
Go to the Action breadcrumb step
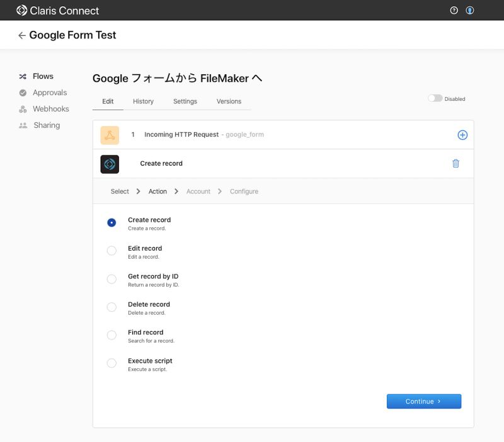pyautogui.click(x=157, y=191)
